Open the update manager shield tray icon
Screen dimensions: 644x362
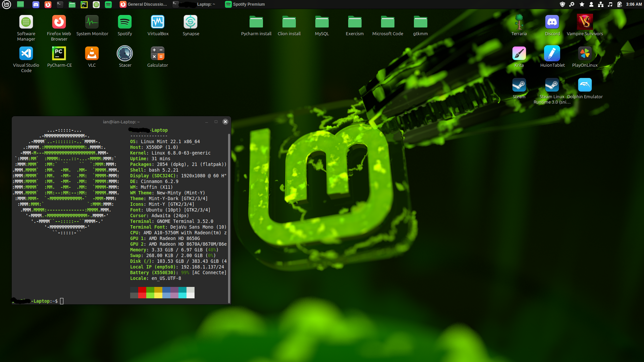click(x=562, y=4)
